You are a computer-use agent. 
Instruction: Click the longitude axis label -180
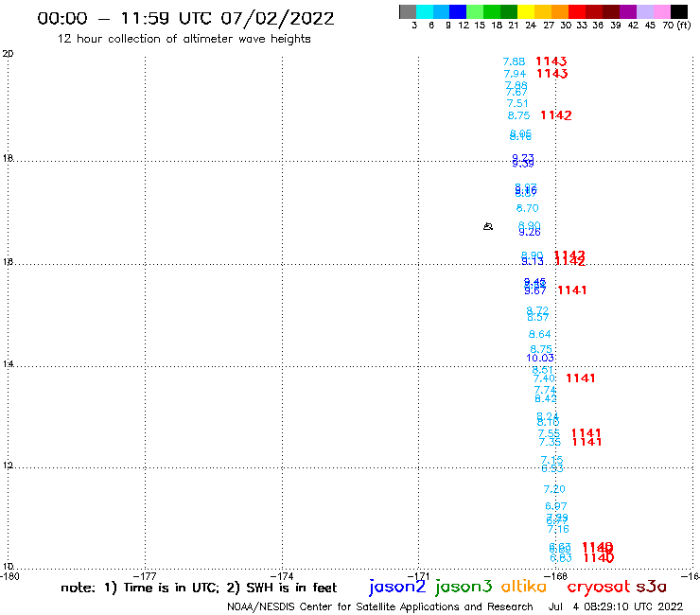click(x=9, y=576)
